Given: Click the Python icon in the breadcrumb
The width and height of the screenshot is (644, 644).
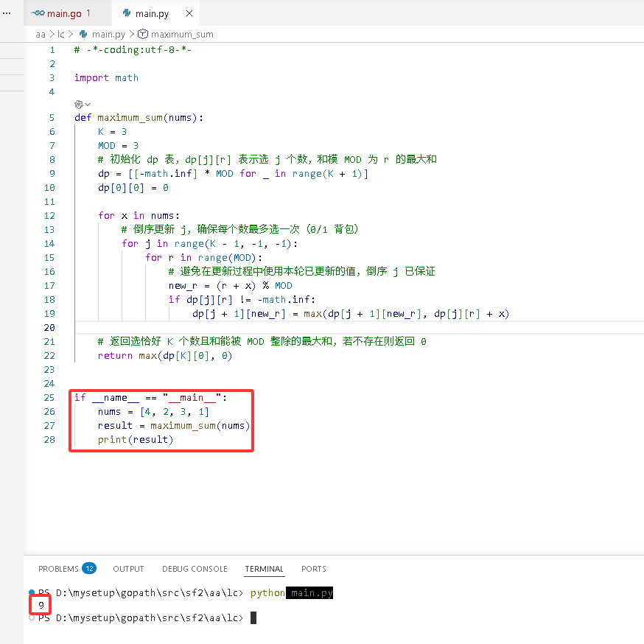Looking at the screenshot, I should 83,34.
